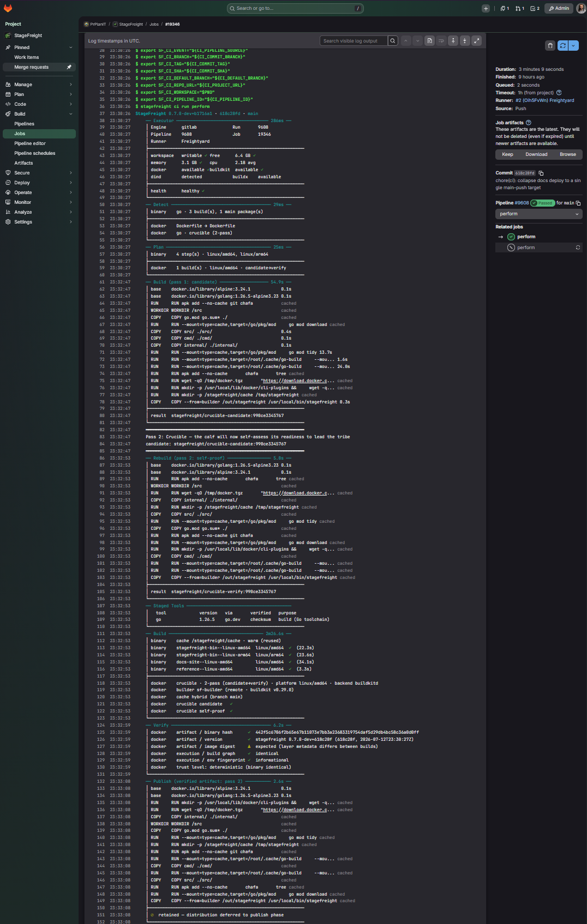Viewport: 587px width, 924px height.
Task: Open assigned issues counter
Action: click(x=505, y=8)
